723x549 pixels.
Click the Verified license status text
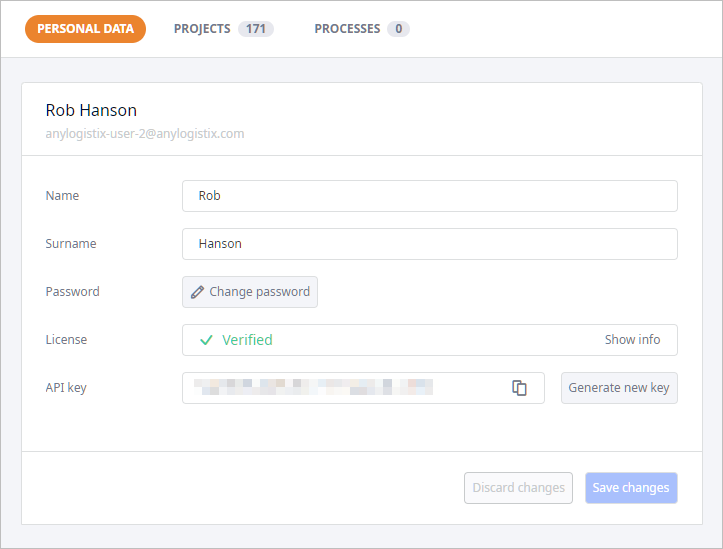coord(247,340)
